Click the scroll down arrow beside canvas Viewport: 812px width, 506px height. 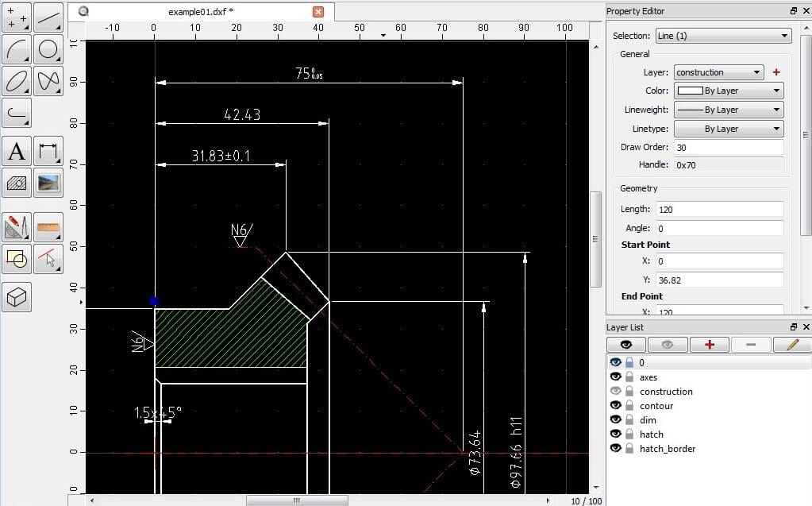click(x=595, y=488)
